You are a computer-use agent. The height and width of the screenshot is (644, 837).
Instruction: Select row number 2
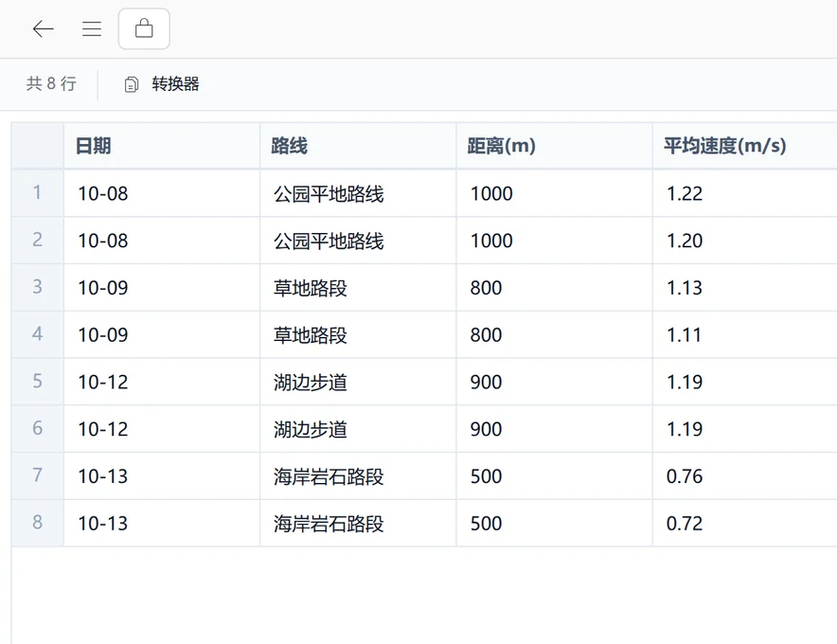(x=37, y=240)
